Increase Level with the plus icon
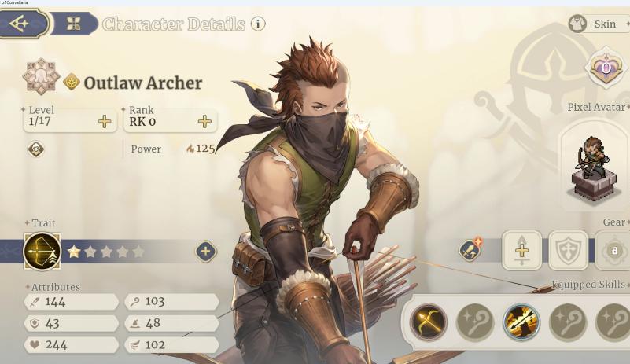 104,121
